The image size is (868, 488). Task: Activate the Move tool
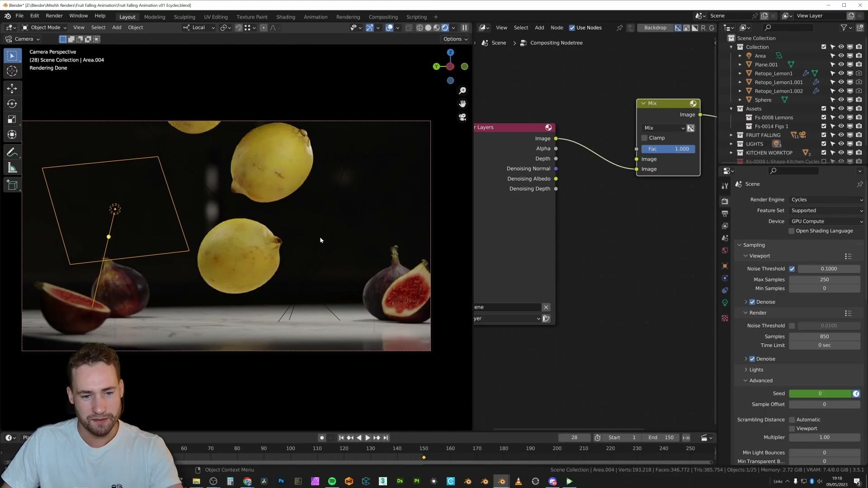click(12, 88)
